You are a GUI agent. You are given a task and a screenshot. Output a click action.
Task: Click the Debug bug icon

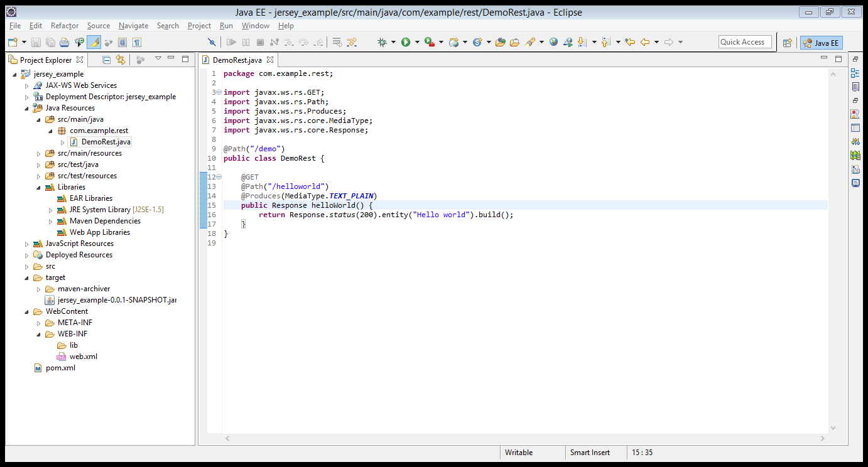pyautogui.click(x=382, y=42)
